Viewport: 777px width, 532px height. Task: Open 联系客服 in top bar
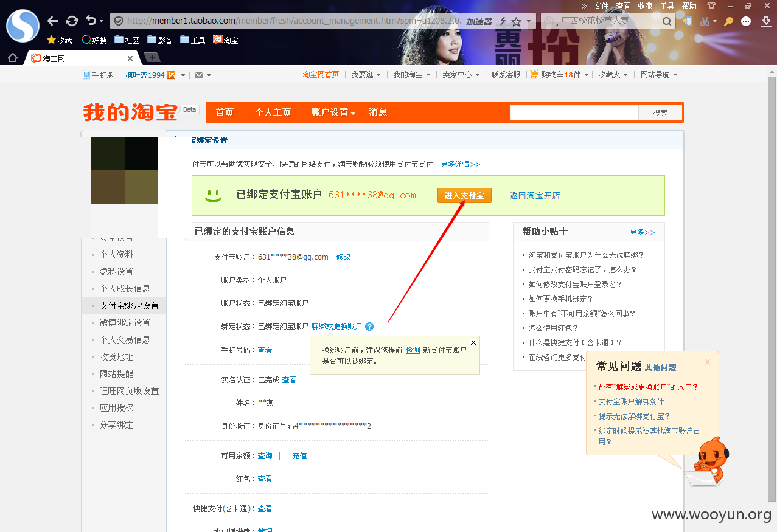(506, 75)
